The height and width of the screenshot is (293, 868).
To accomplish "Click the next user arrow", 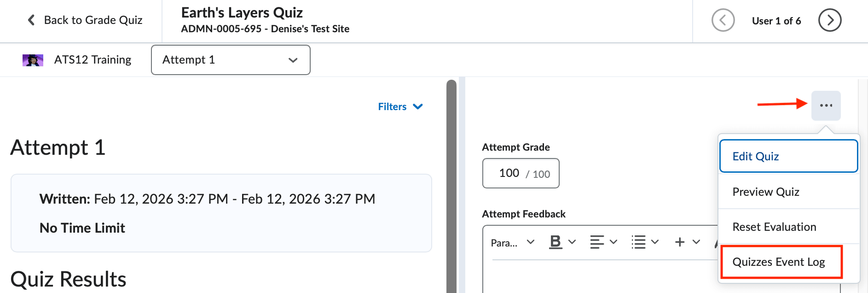I will (x=829, y=20).
